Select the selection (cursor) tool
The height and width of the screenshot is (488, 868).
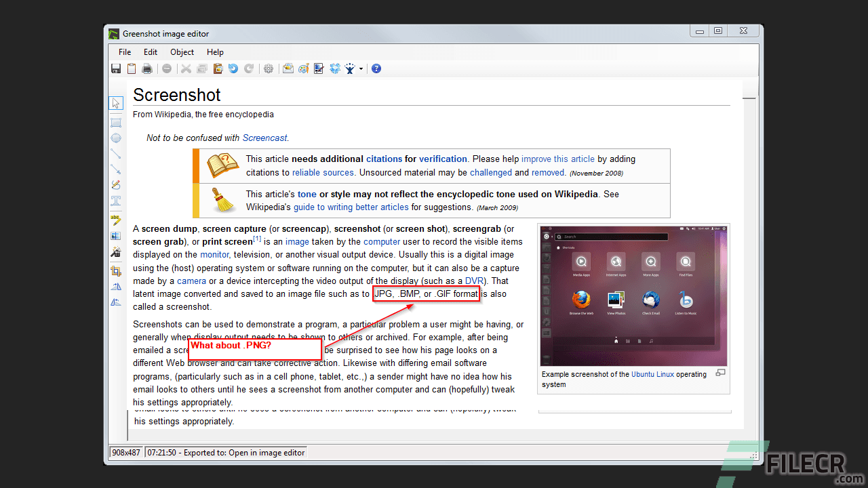tap(116, 103)
